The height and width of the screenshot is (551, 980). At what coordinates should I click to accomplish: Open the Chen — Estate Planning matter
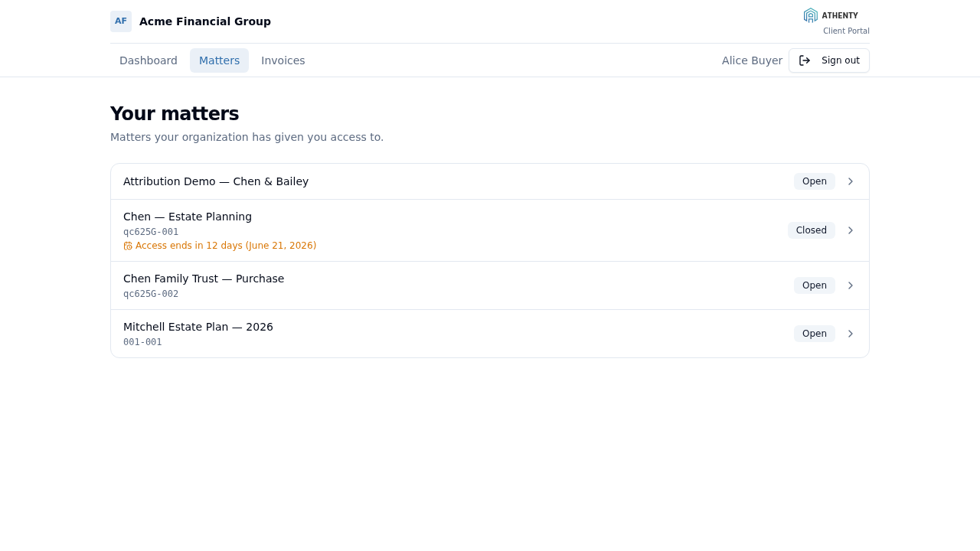[490, 230]
